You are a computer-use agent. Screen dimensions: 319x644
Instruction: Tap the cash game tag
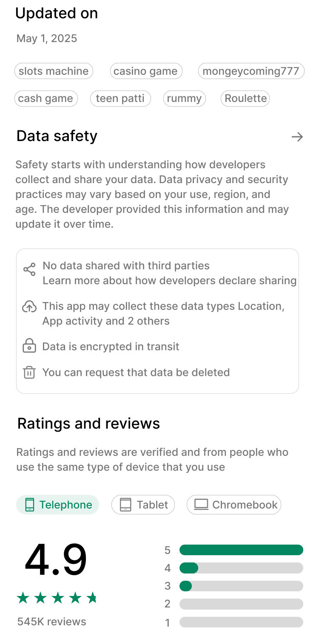pyautogui.click(x=46, y=99)
